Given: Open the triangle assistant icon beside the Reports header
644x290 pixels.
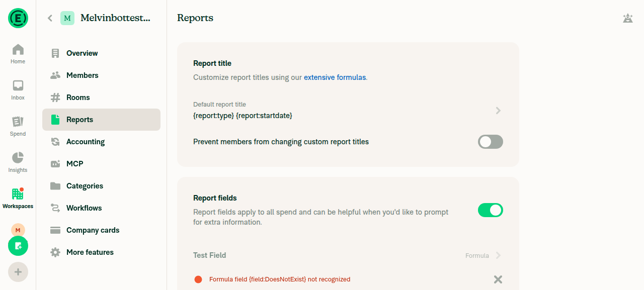Looking at the screenshot, I should (627, 19).
